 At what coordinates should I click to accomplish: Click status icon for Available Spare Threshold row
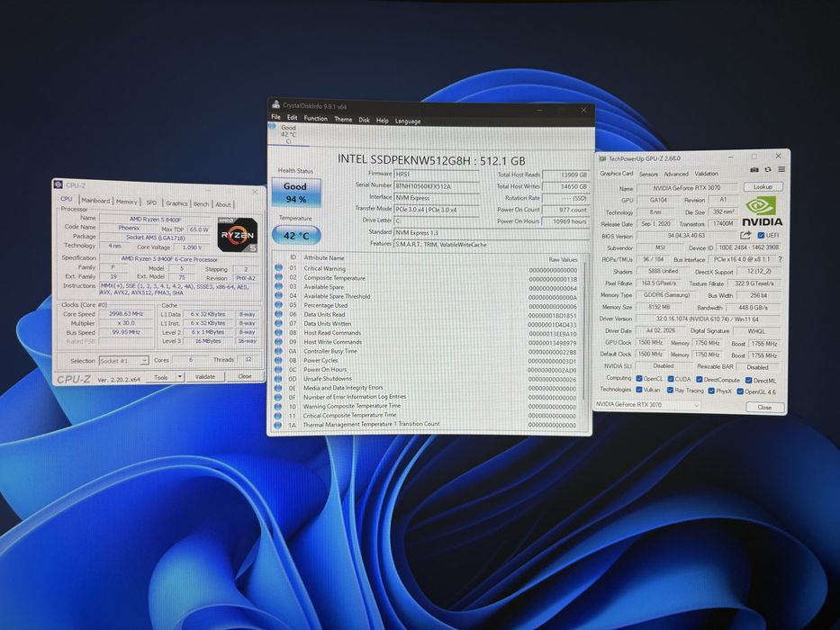[278, 295]
